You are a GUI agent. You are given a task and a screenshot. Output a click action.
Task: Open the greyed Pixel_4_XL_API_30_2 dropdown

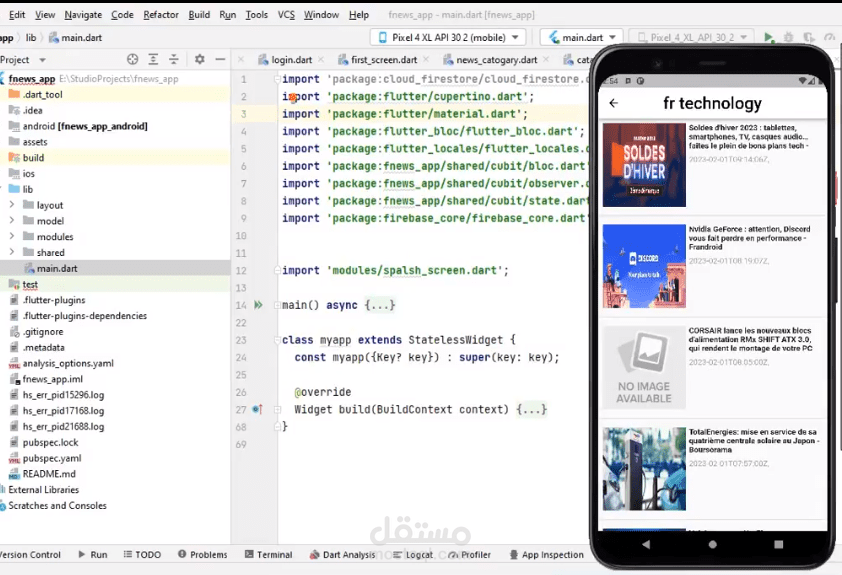pyautogui.click(x=692, y=37)
